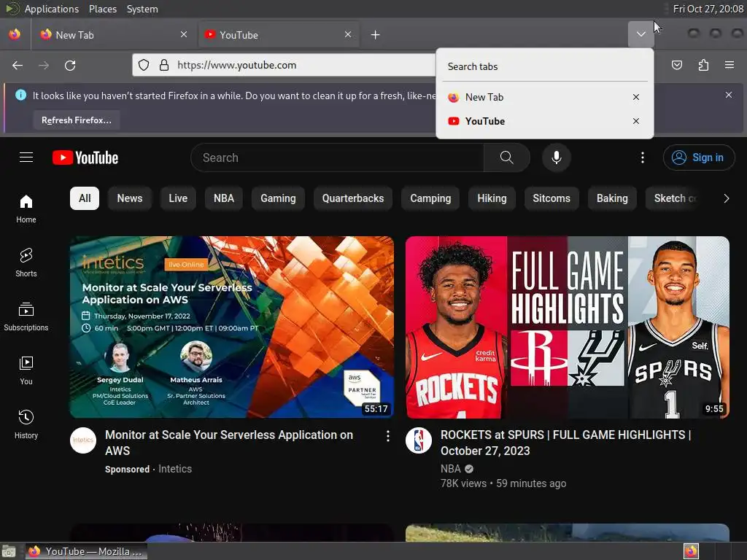This screenshot has width=747, height=560.
Task: Click the tracking protection shield icon
Action: pos(144,65)
